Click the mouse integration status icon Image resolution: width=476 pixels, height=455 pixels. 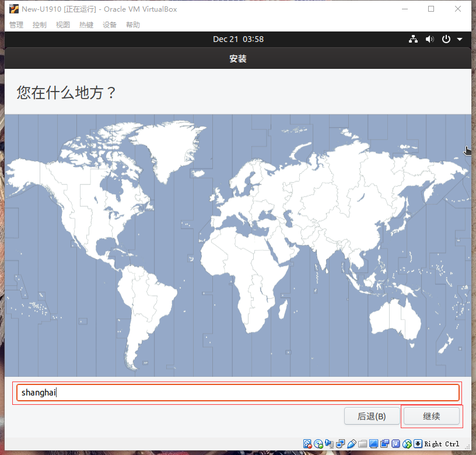point(407,444)
